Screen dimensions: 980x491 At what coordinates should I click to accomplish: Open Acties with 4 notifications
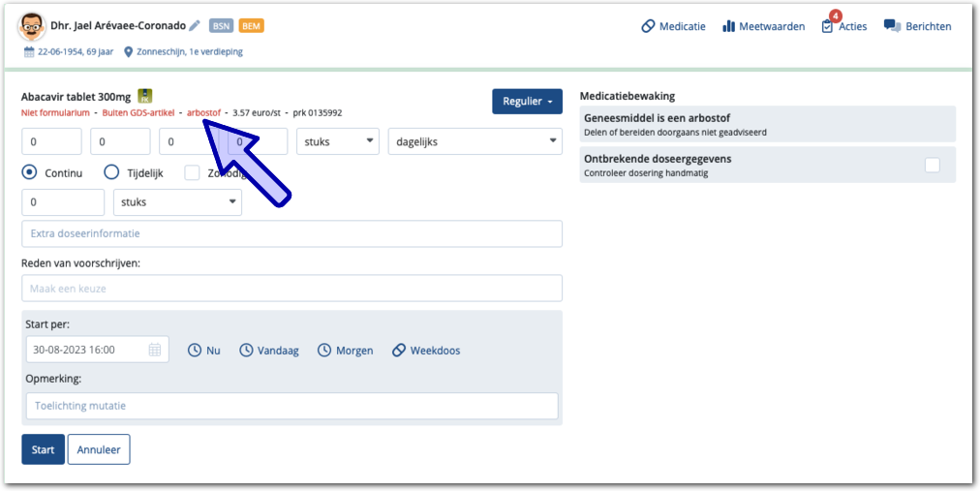point(843,26)
